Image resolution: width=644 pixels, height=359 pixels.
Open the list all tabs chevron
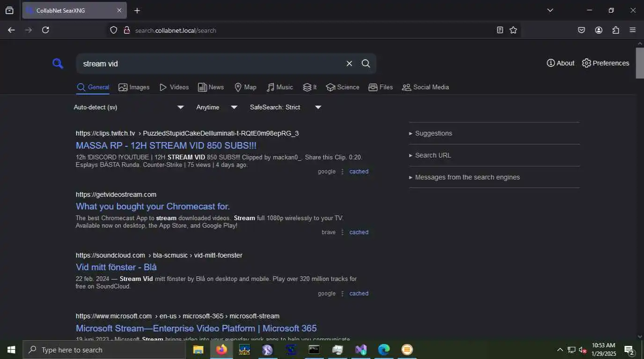pyautogui.click(x=550, y=10)
